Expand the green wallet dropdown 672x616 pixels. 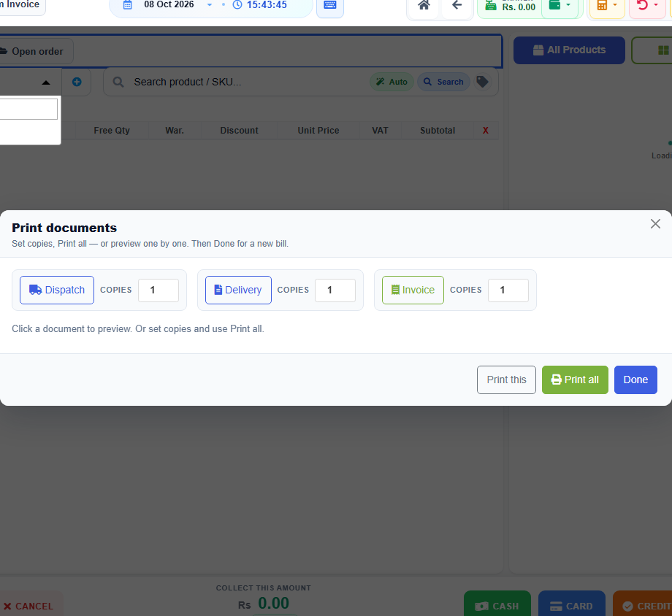560,6
